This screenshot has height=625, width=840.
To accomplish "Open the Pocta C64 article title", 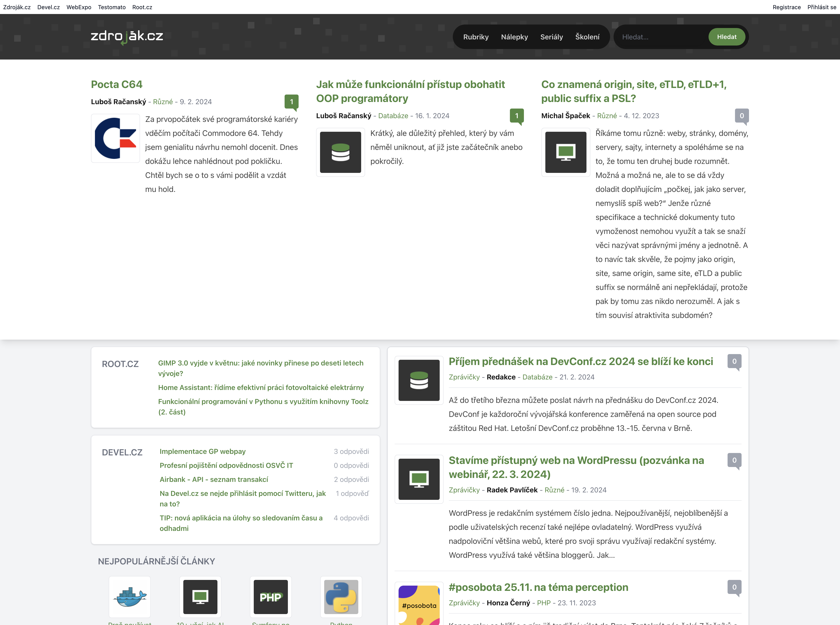I will [117, 84].
